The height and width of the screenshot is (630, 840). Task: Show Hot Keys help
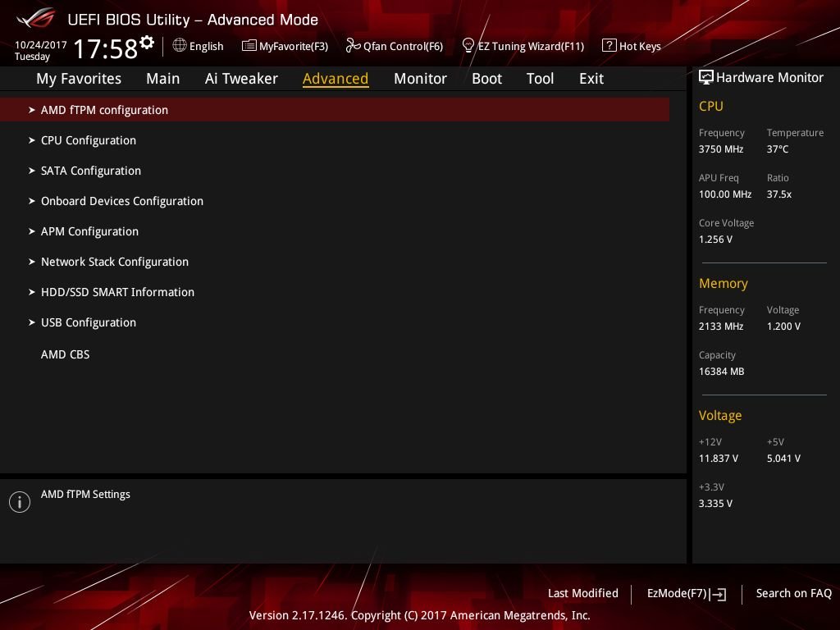632,46
